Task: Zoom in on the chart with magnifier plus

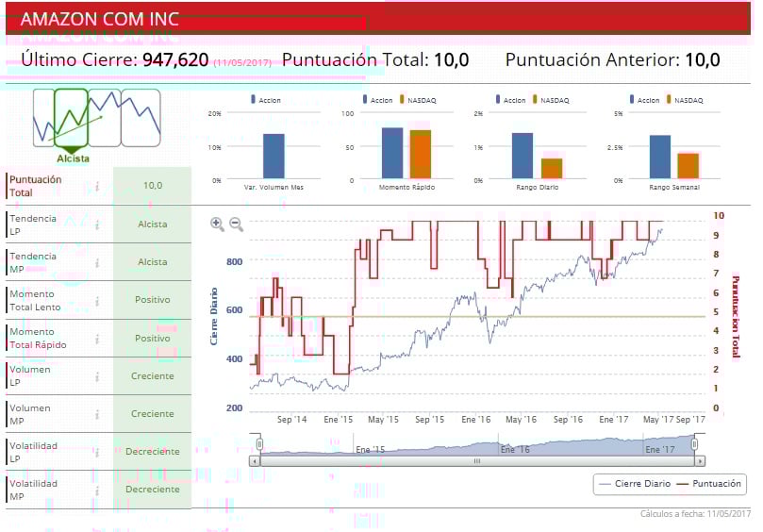Action: tap(217, 224)
